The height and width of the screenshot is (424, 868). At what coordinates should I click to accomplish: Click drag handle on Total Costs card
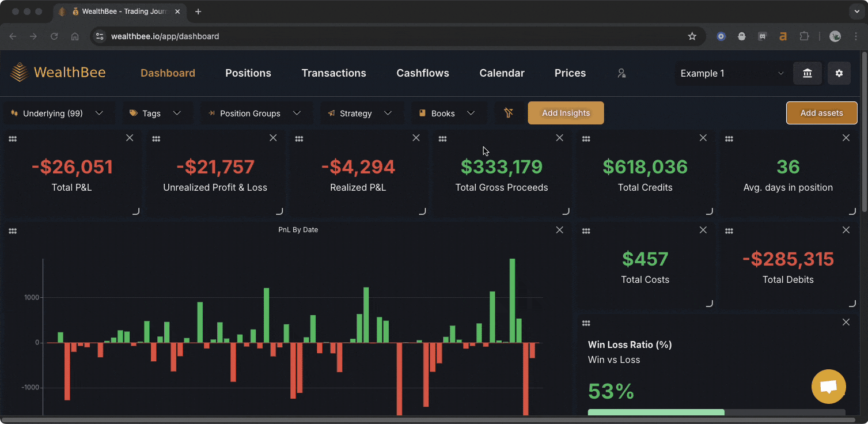tap(586, 231)
